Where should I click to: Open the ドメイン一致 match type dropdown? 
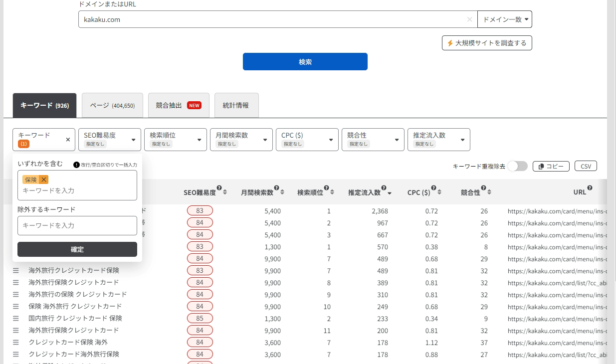[504, 19]
